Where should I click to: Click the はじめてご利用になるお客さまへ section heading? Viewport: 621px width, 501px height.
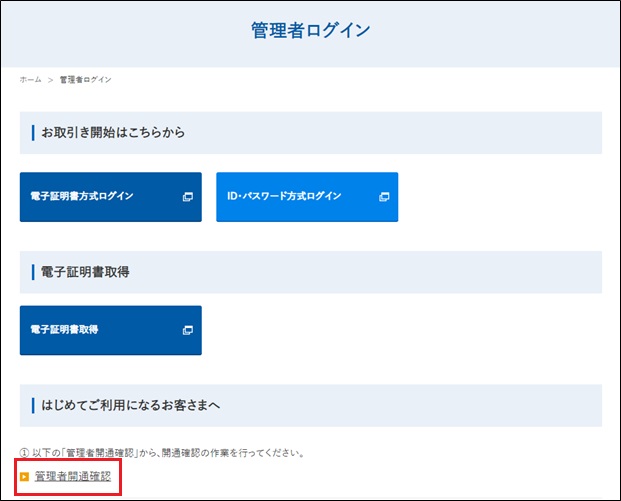(x=130, y=405)
